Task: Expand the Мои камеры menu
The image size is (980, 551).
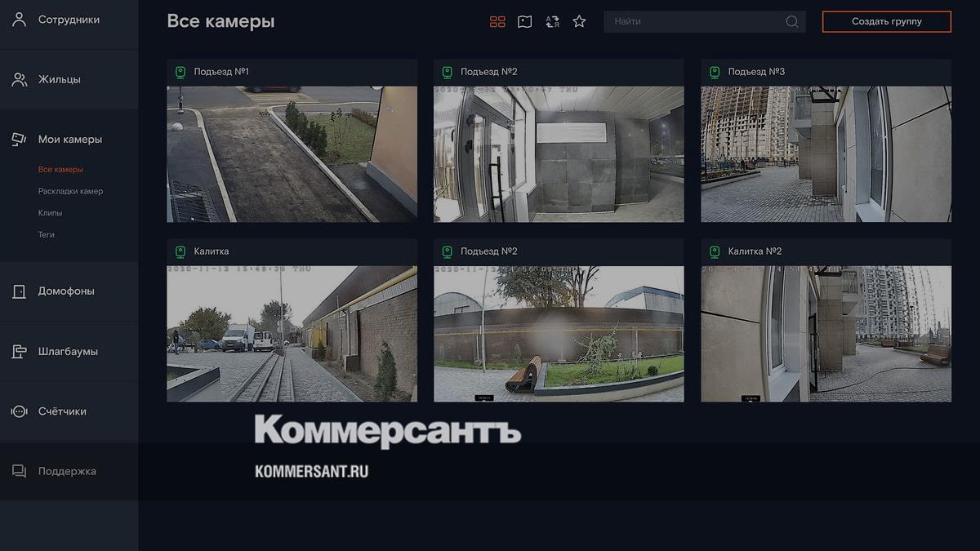Action: (69, 140)
